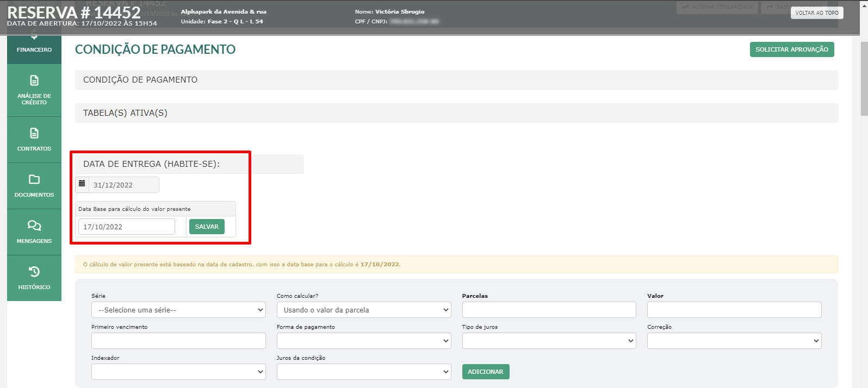The image size is (868, 388).
Task: Click the Valor input field
Action: coord(734,310)
